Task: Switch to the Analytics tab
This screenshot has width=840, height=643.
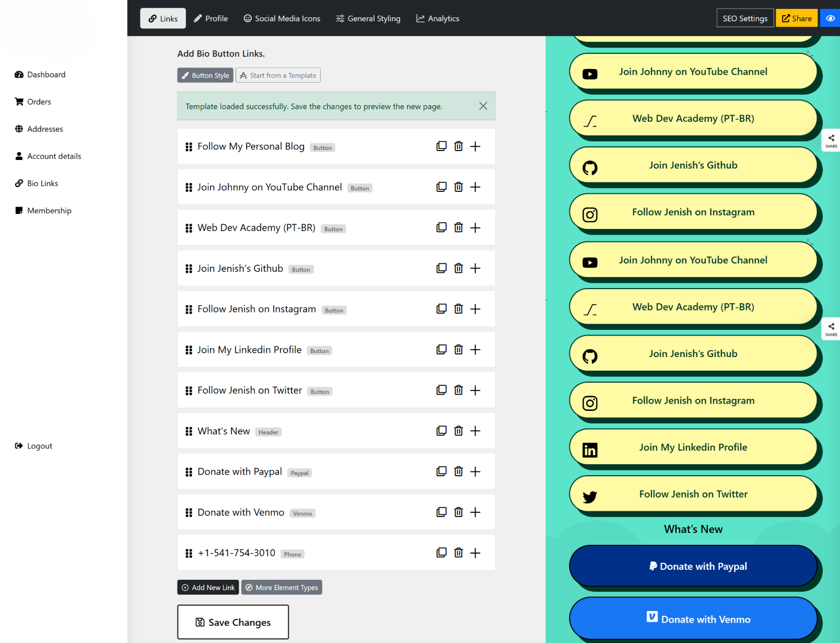Action: [438, 18]
